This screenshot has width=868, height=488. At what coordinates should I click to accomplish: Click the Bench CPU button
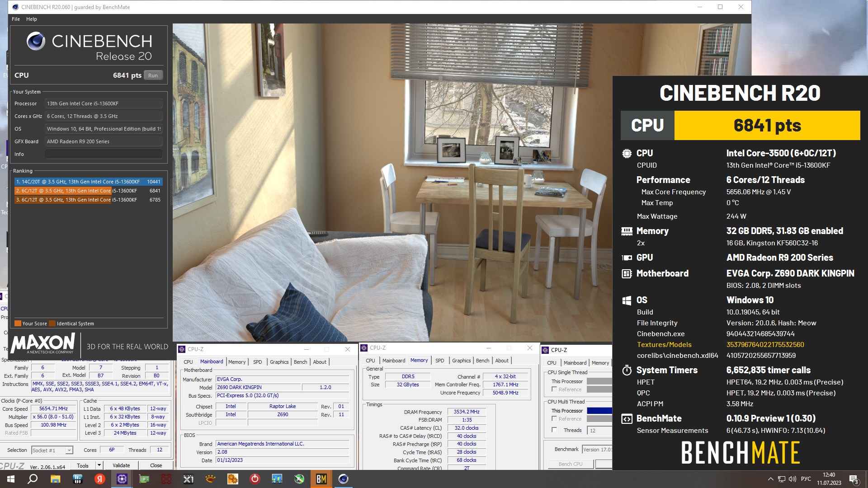coord(571,464)
